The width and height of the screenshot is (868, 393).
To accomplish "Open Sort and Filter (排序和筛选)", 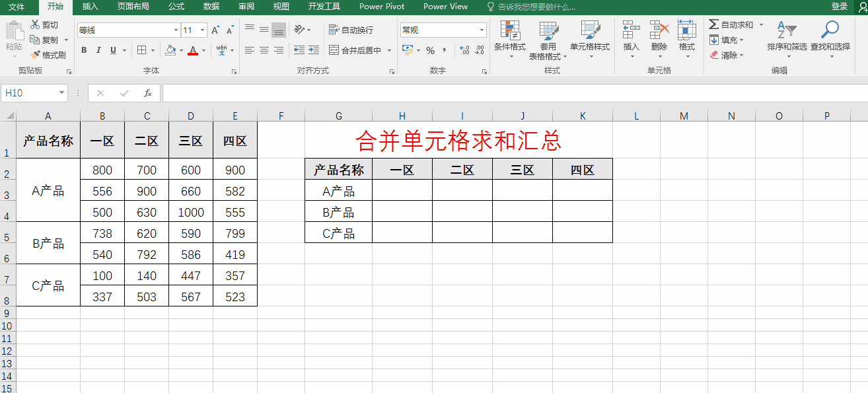I will coord(787,40).
